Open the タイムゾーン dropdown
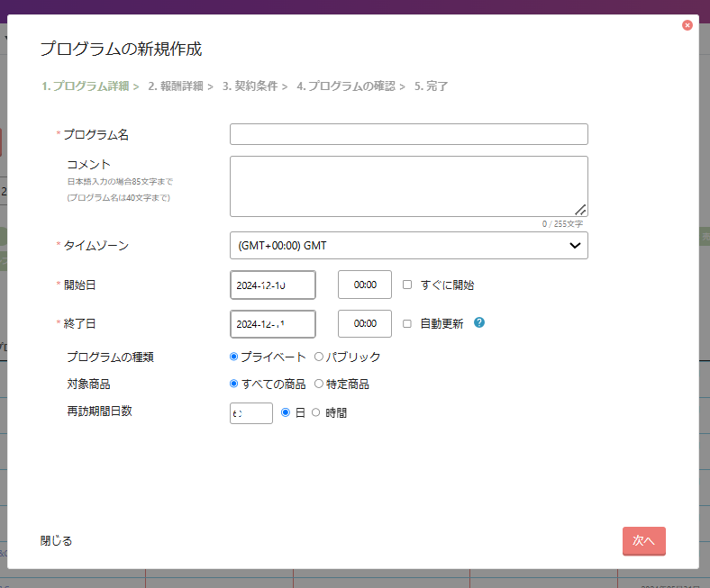 408,246
